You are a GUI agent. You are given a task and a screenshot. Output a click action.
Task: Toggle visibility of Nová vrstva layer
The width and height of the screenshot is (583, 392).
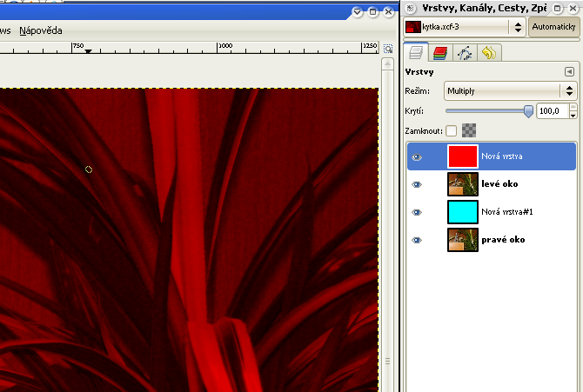pyautogui.click(x=417, y=156)
